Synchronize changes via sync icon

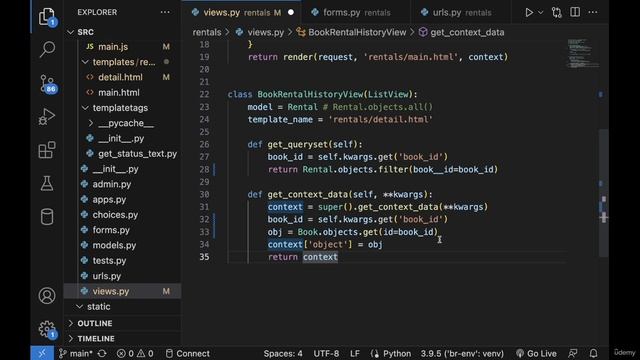[102, 353]
